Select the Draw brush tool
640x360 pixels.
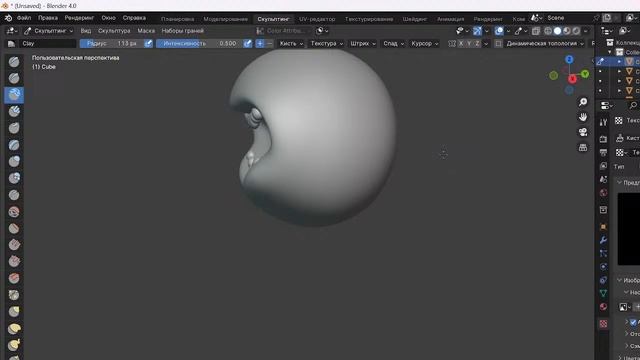pos(14,62)
